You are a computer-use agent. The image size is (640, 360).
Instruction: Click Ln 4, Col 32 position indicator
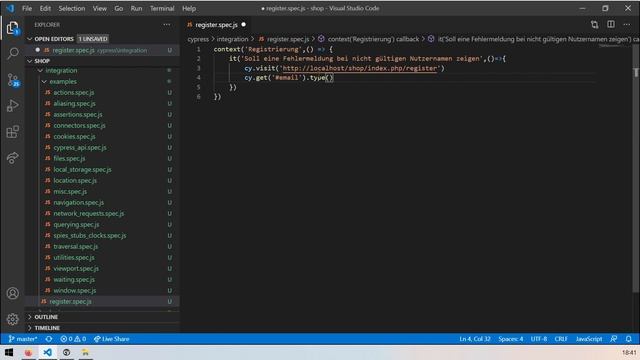tap(475, 339)
